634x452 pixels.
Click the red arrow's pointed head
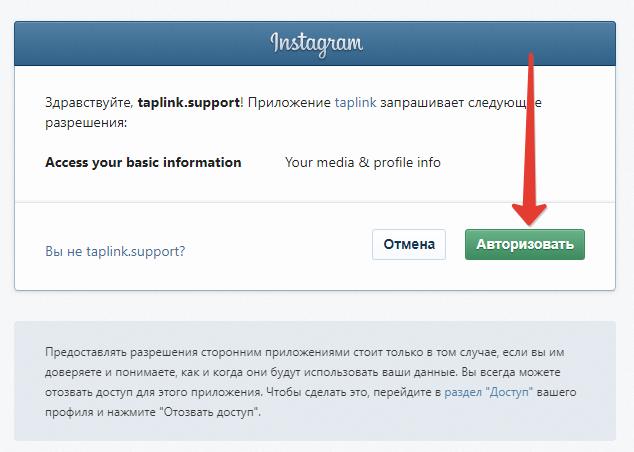tap(529, 214)
